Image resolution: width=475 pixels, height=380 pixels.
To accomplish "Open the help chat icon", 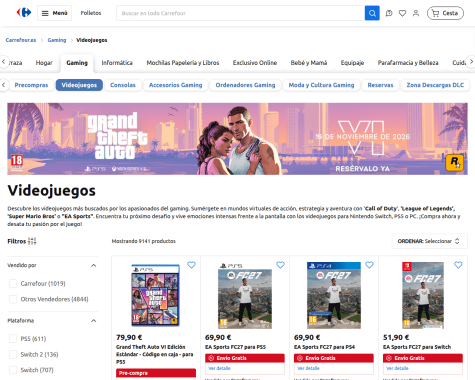I will [x=389, y=13].
